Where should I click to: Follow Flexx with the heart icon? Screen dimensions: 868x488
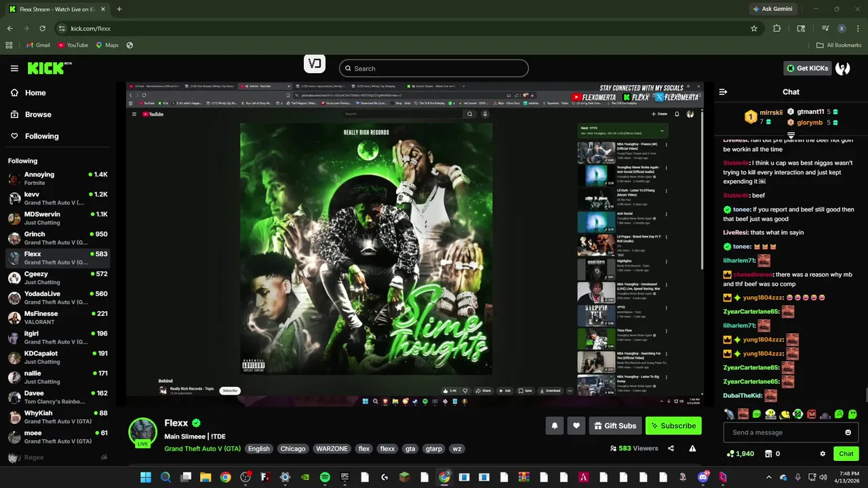tap(576, 426)
